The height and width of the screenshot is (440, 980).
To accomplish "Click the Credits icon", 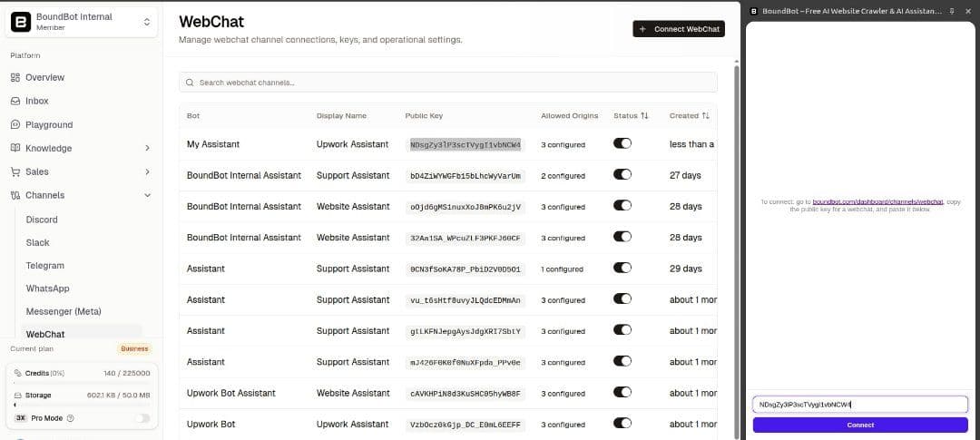I will [x=18, y=373].
